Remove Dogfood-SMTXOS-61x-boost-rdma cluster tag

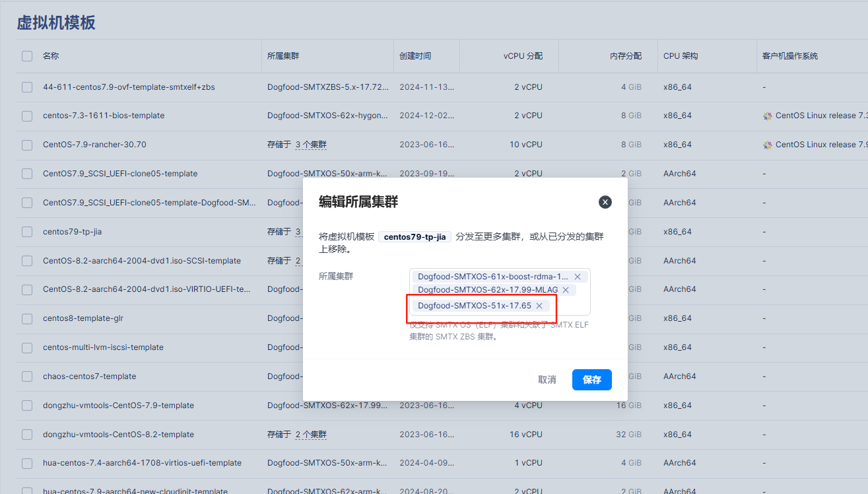coord(578,277)
